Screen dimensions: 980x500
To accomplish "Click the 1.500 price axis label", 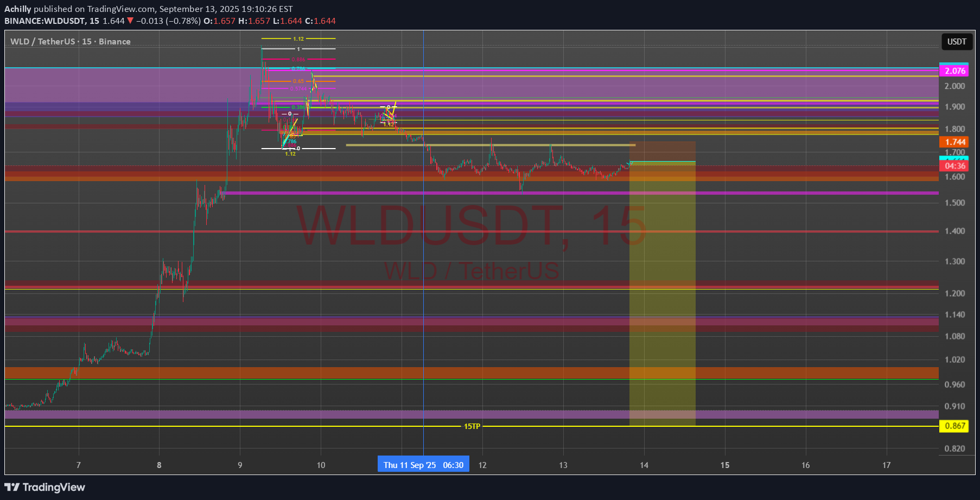I will click(x=955, y=203).
